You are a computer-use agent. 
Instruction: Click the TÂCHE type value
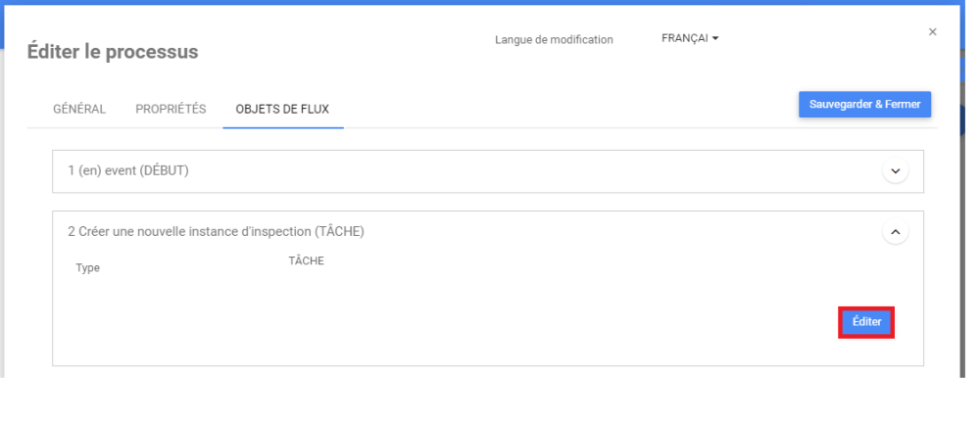pos(306,260)
